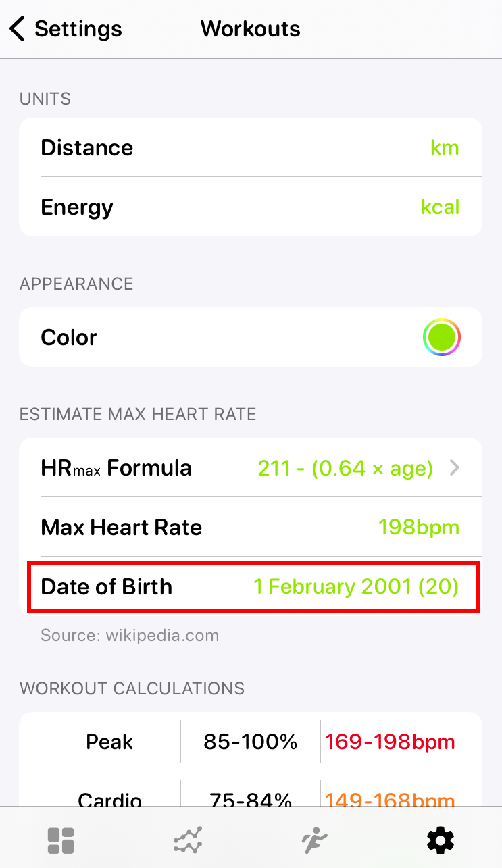Tap the Settings back label

tap(78, 29)
